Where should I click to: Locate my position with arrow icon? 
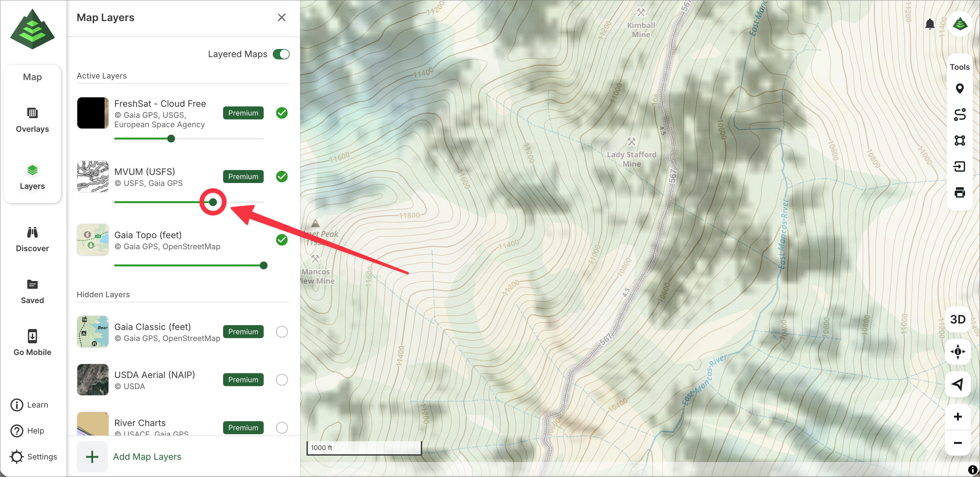(x=958, y=384)
